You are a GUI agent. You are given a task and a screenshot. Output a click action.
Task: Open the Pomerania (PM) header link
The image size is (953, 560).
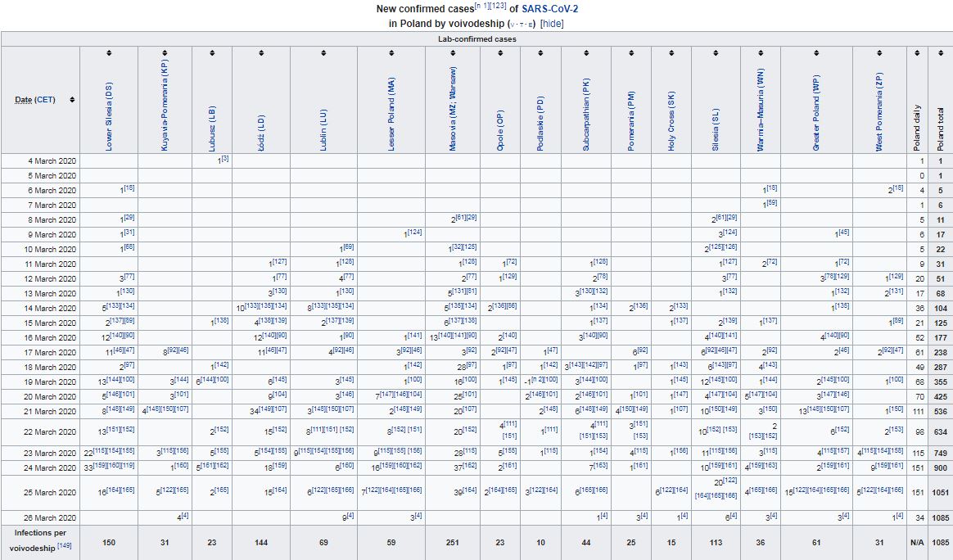tap(631, 121)
